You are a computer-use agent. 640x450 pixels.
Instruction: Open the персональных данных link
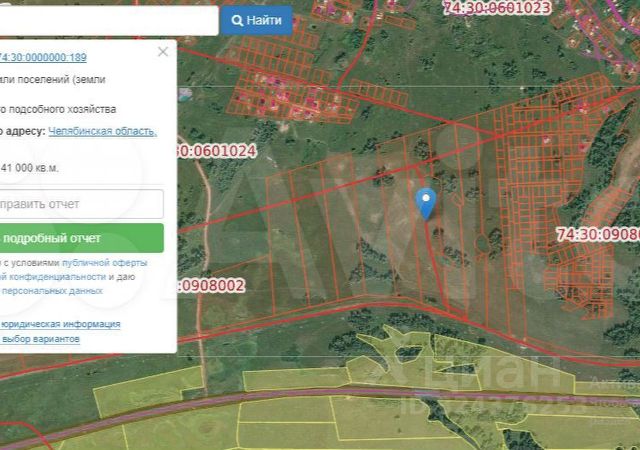click(52, 291)
